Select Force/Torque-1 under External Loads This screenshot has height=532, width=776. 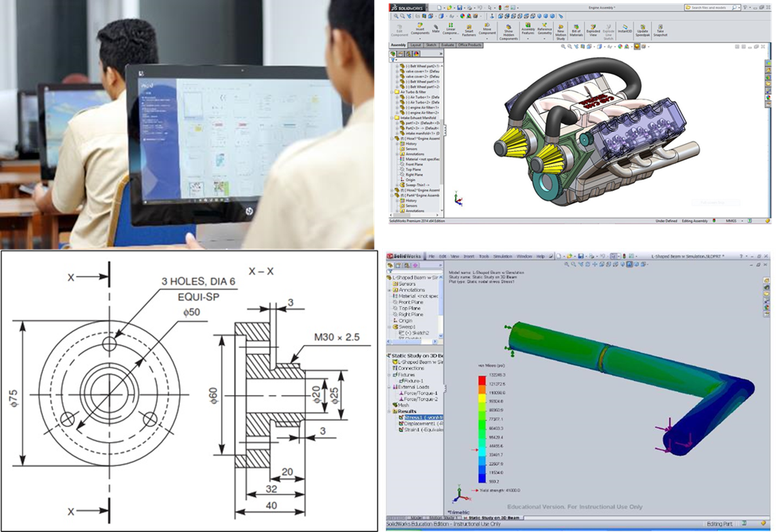click(419, 393)
